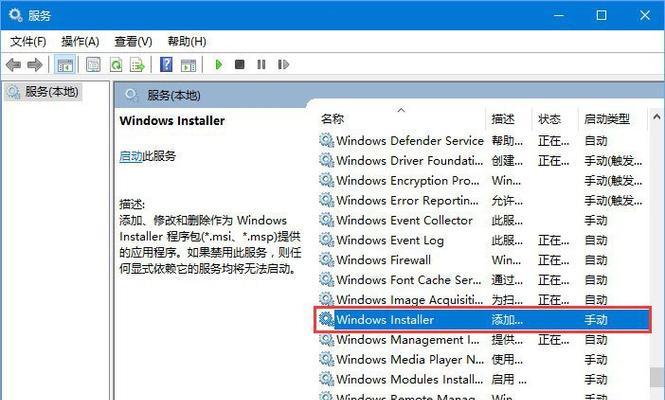The image size is (665, 400).
Task: Select the Windows Event Collector row
Action: tap(483, 220)
